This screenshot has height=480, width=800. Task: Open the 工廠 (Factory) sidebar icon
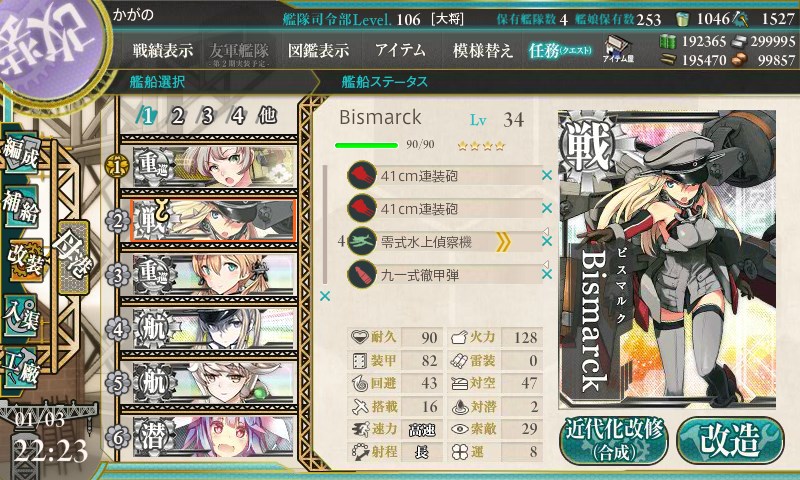[21, 368]
